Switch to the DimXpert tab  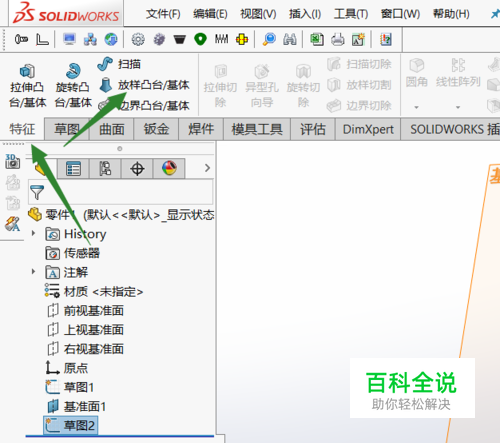(368, 129)
